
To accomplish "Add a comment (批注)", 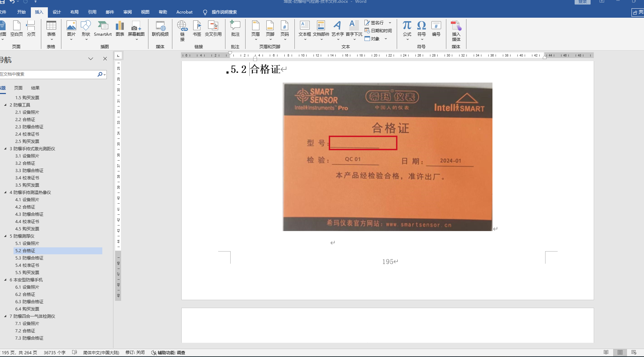I will 235,29.
